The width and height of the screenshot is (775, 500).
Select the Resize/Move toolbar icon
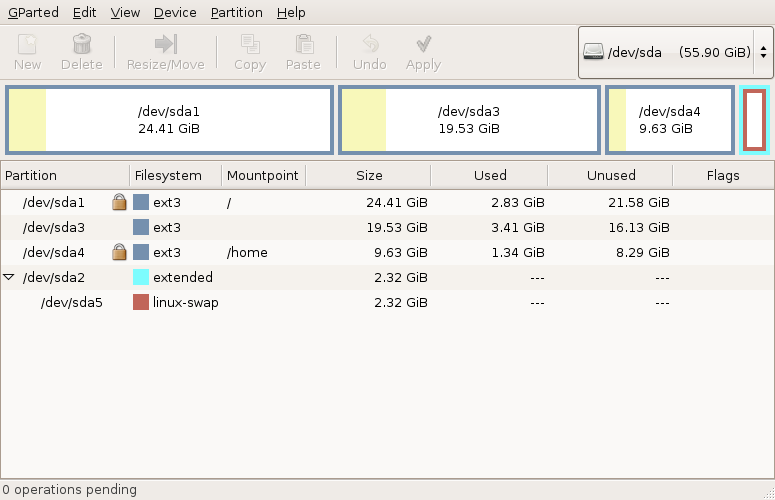166,44
